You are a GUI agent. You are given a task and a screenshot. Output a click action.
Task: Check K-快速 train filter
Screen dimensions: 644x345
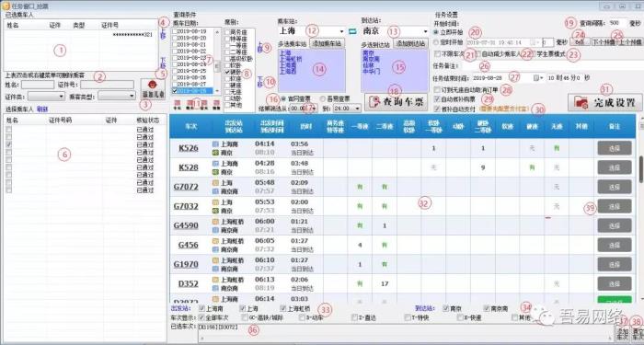click(x=460, y=317)
